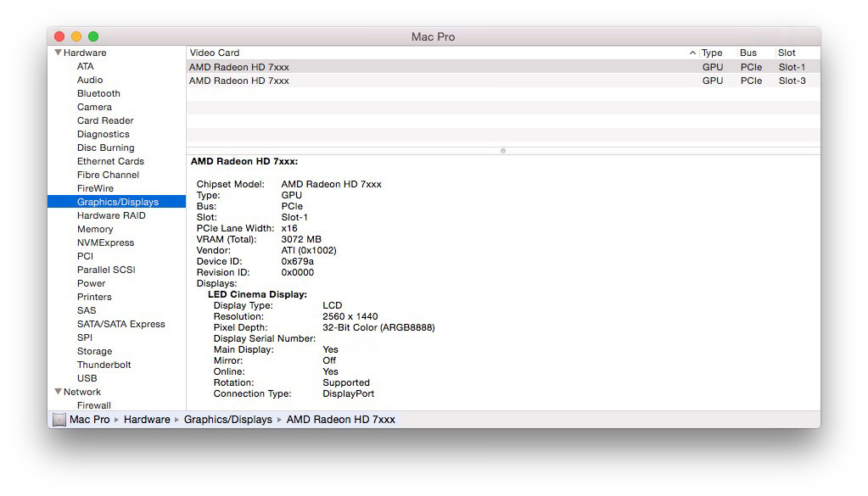Select Parallel SCSI entry
The width and height of the screenshot is (868, 496).
[106, 270]
